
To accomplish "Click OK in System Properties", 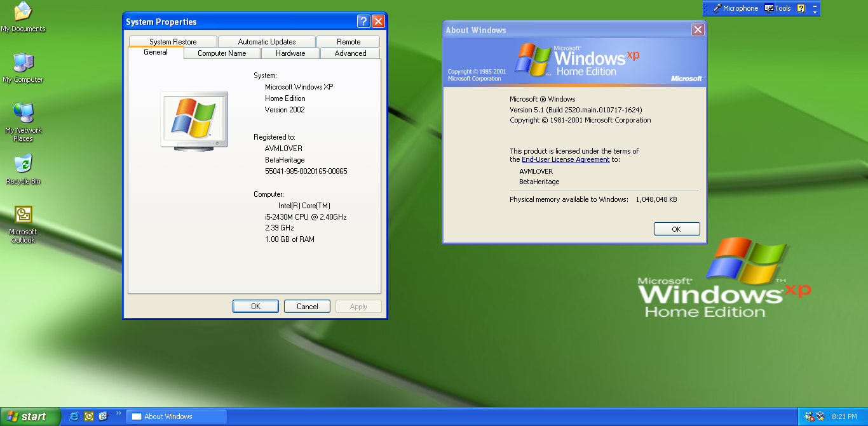I will (x=255, y=307).
